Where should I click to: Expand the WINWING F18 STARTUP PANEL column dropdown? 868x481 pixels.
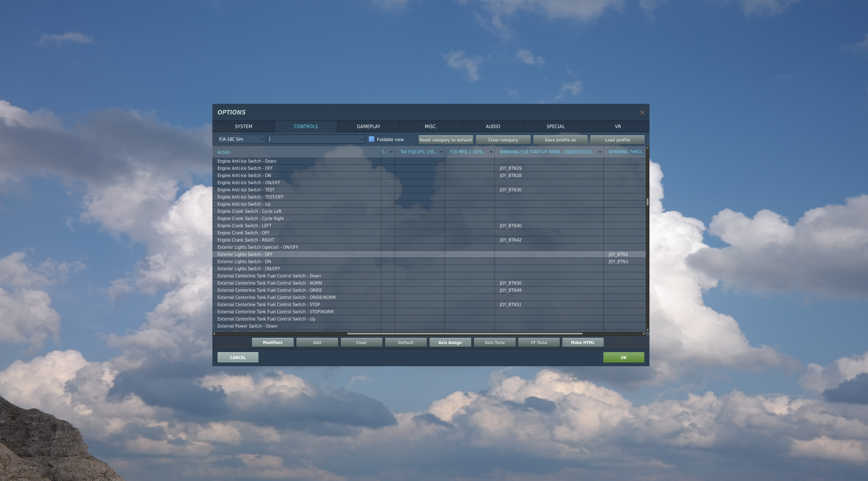pyautogui.click(x=600, y=152)
